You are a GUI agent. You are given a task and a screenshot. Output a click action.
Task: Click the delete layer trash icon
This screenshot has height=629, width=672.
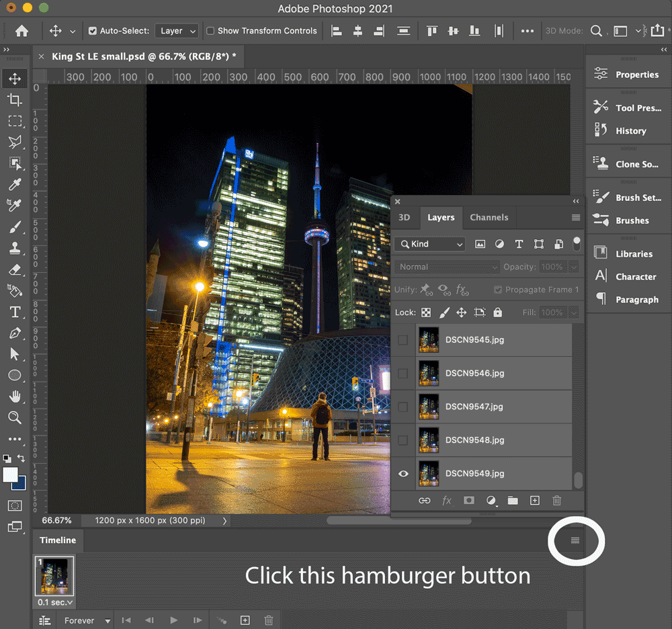click(556, 501)
